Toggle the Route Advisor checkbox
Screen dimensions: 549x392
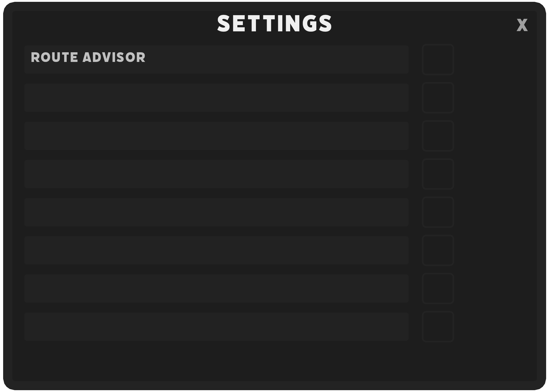pos(438,60)
